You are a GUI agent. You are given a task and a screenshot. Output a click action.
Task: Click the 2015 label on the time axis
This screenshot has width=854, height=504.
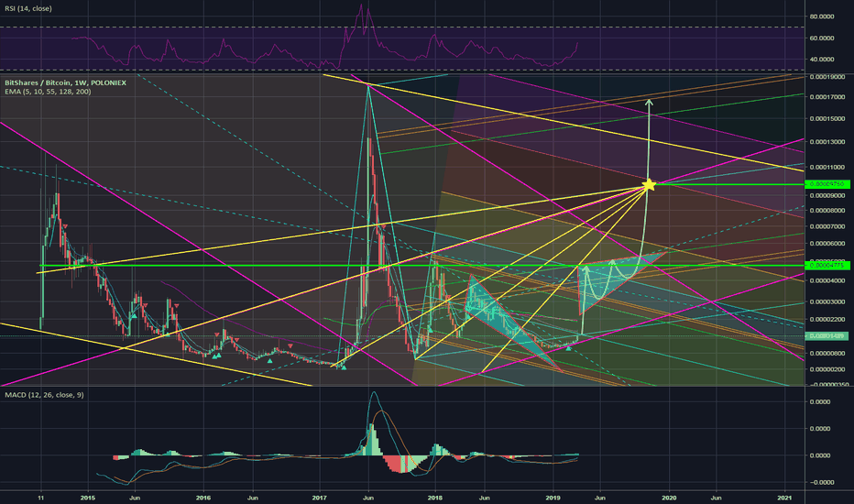87,498
